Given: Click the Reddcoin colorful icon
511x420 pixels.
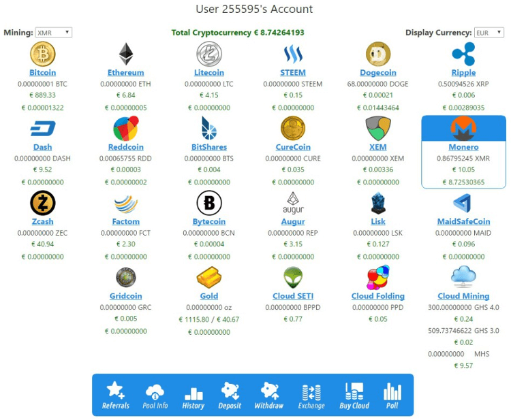Looking at the screenshot, I should [x=126, y=128].
